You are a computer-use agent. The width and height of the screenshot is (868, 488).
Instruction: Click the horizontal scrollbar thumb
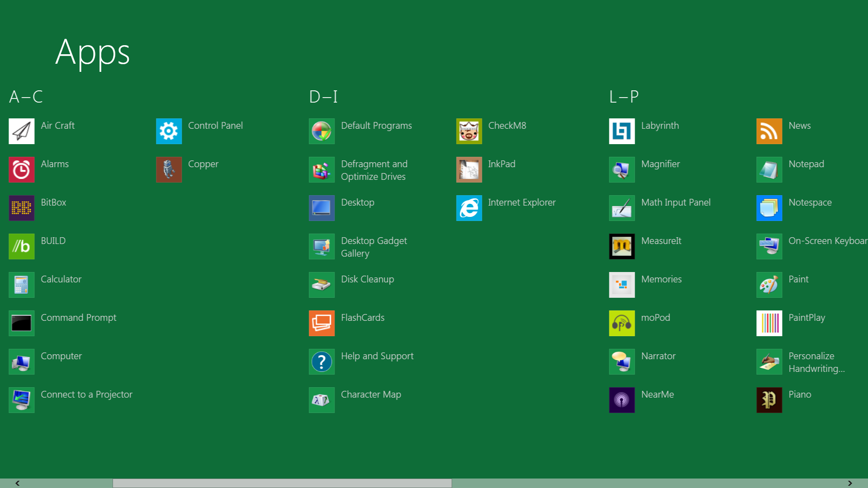(282, 483)
